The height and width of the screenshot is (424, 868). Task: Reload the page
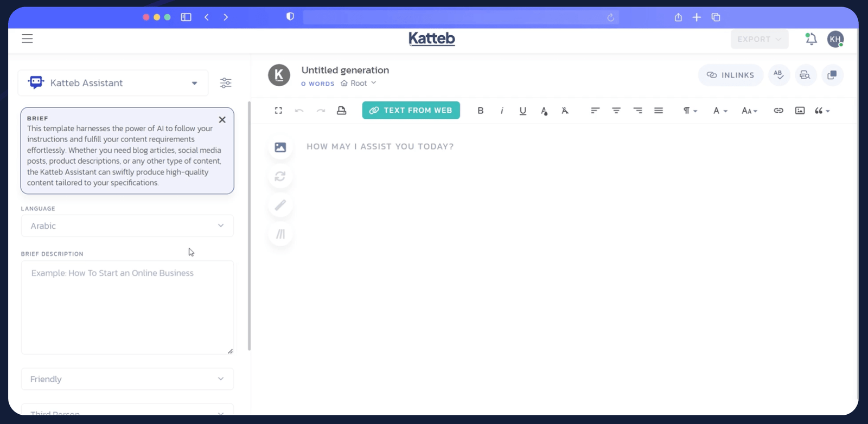click(610, 17)
